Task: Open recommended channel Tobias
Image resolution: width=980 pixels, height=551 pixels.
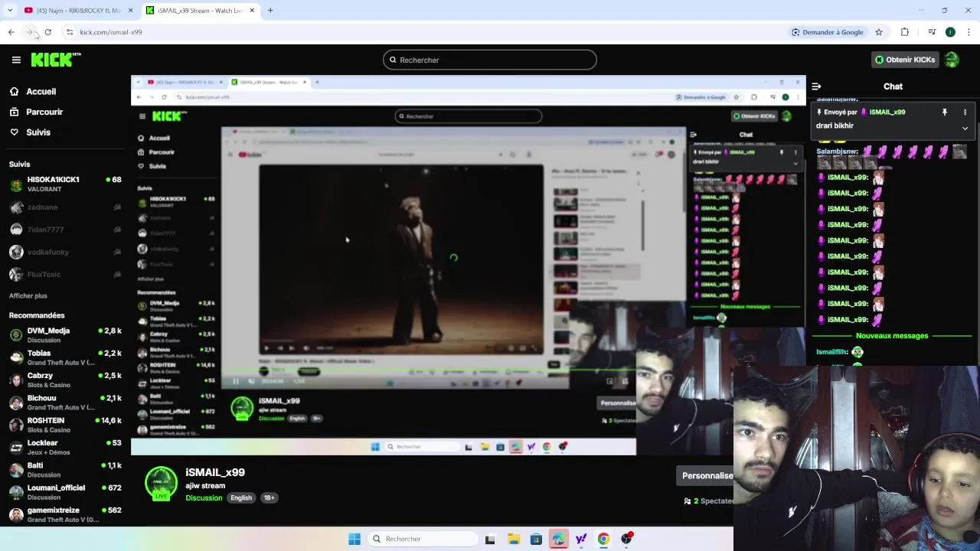Action: coord(65,357)
